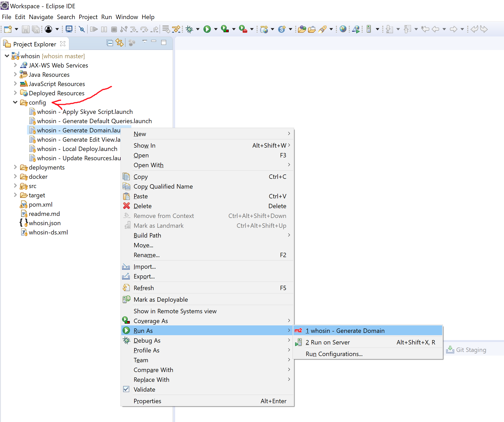This screenshot has width=504, height=422.
Task: Open dropdown arrow next to New icon
Action: (x=16, y=29)
